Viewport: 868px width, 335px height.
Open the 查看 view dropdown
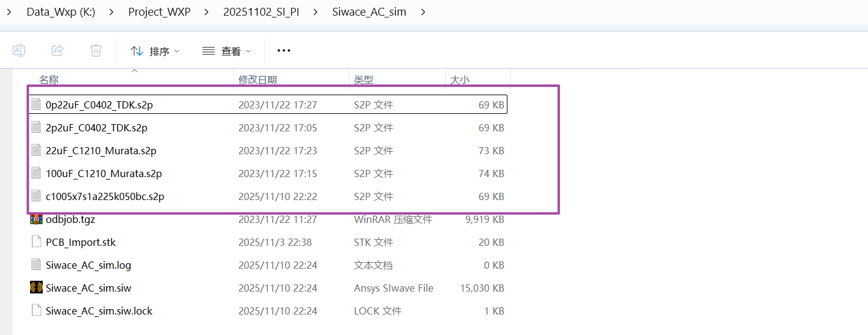(226, 51)
